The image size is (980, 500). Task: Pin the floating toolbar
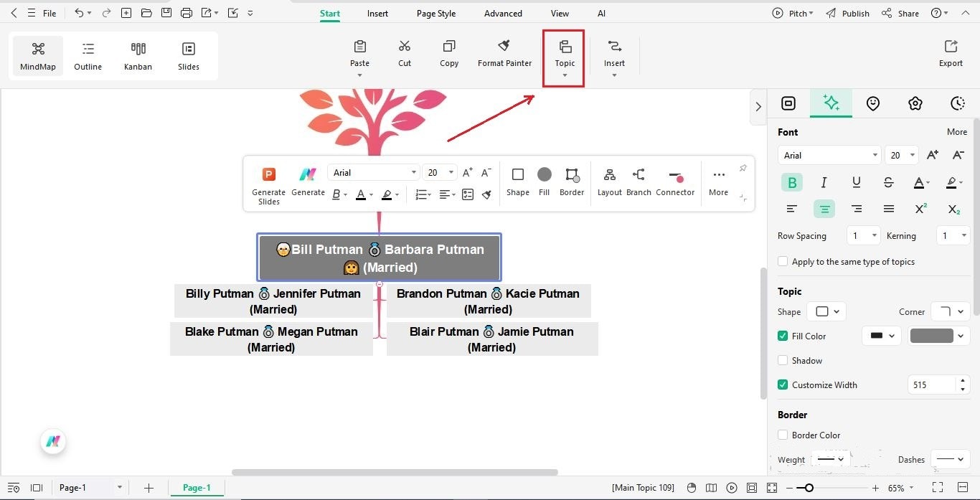pyautogui.click(x=743, y=169)
